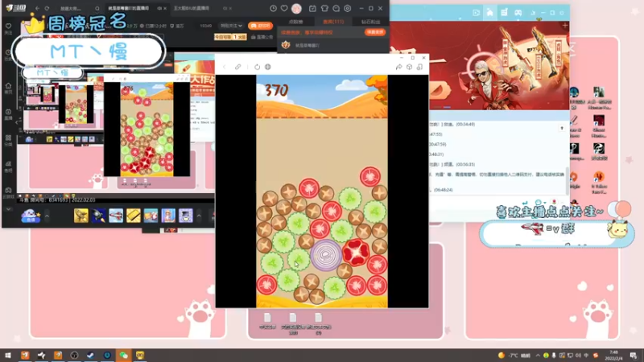Refresh the Douyu client page
Screen dimensions: 644x362
tap(47, 8)
